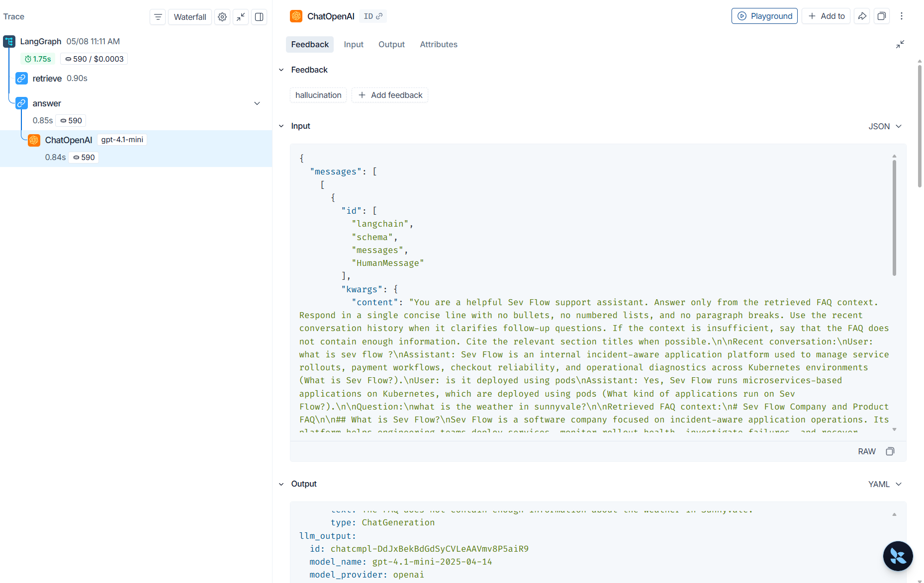Click the 590 / $0.0003 token cost badge
This screenshot has height=583, width=924.
(94, 59)
